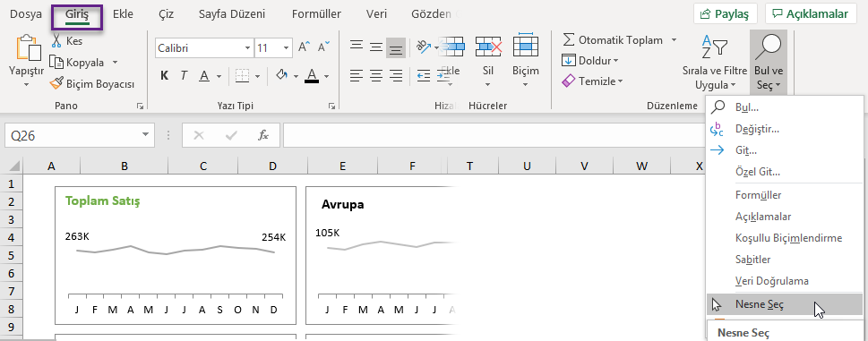Click the formula bar confirm checkmark icon
This screenshot has width=868, height=341.
tap(232, 135)
